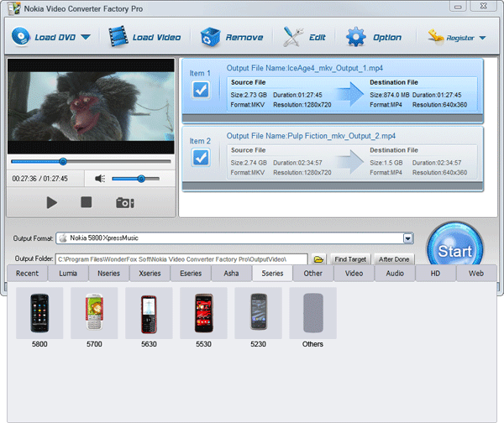Open the HD tab
The width and height of the screenshot is (504, 423).
click(435, 274)
